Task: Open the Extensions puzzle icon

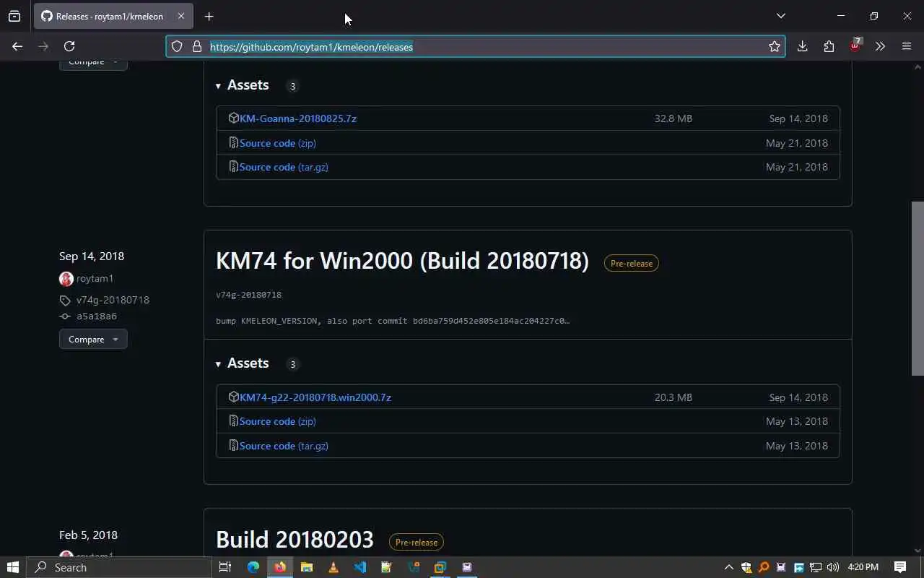Action: coord(829,46)
